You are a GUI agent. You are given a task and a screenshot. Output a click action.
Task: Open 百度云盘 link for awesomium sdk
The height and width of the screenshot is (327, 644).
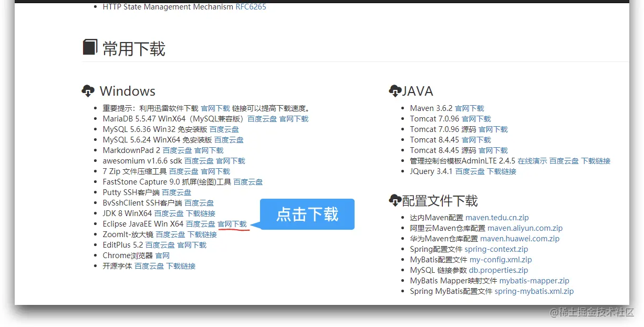pos(199,161)
